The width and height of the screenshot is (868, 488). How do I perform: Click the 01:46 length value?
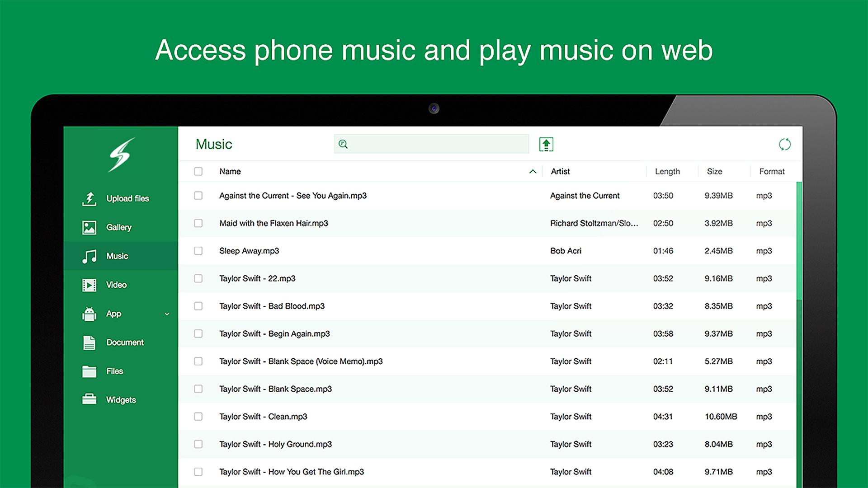pyautogui.click(x=663, y=251)
